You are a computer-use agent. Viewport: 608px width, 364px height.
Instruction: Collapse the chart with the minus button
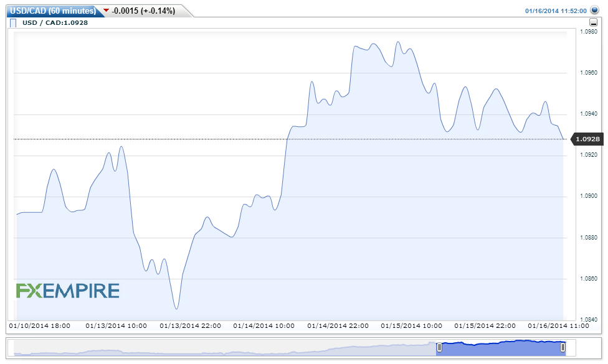[x=593, y=22]
